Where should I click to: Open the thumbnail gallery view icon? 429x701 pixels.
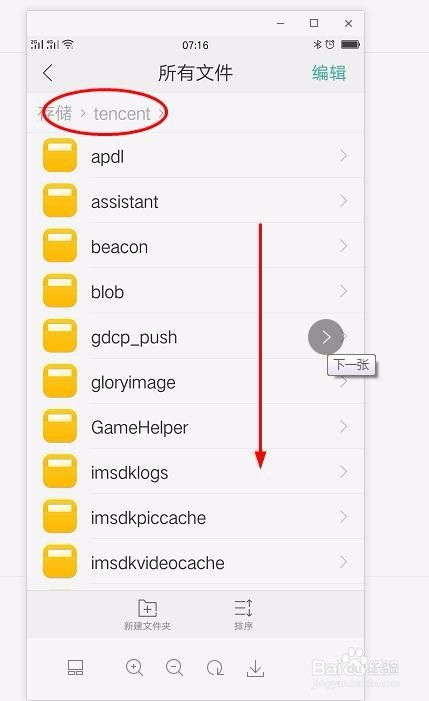point(75,667)
